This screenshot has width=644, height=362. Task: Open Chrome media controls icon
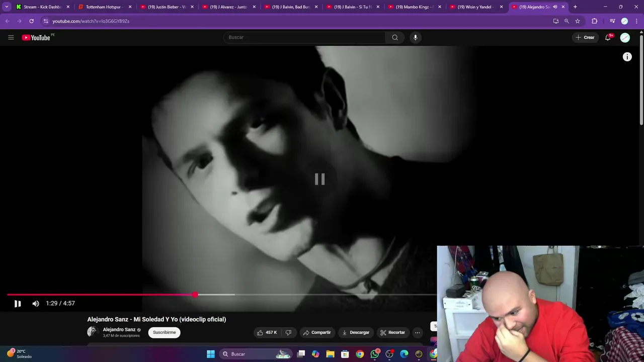coord(612,21)
